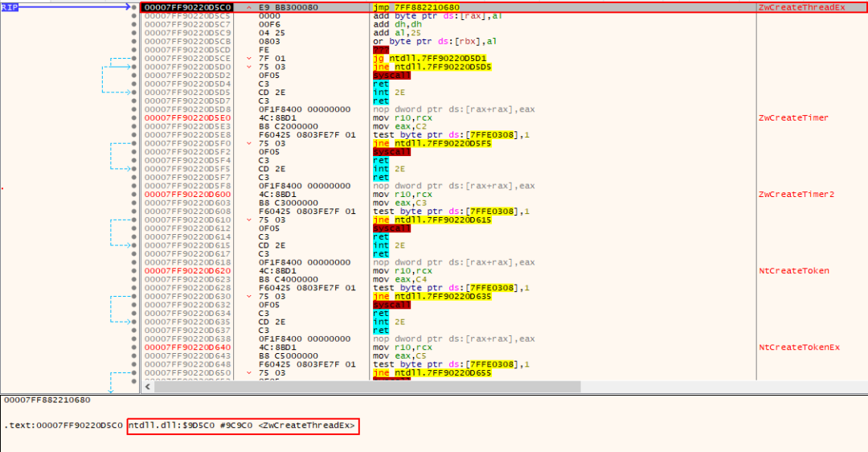
Task: Select the test instruction at 00007FF90220D648
Action: click(x=451, y=364)
